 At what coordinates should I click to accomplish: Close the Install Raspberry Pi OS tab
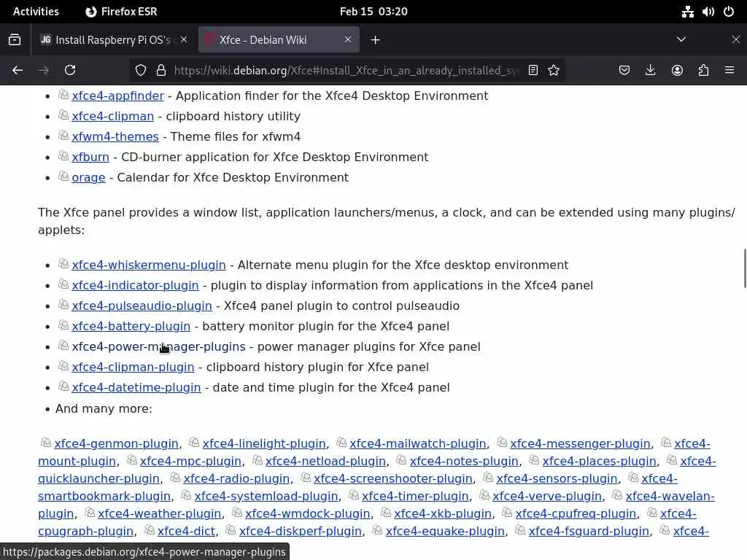[184, 39]
